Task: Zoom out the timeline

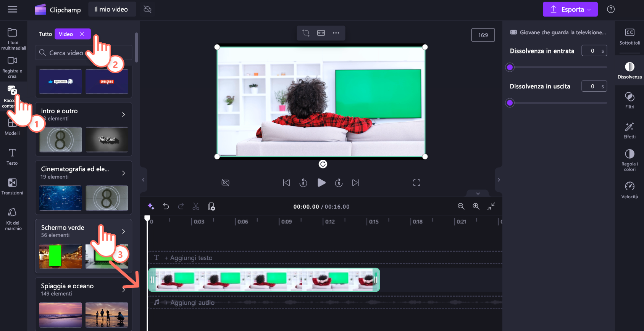Action: tap(461, 206)
